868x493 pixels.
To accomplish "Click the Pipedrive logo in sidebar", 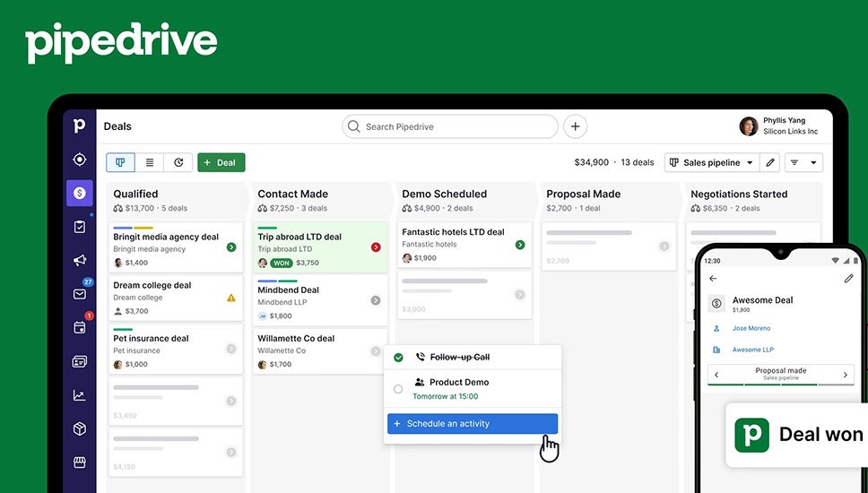I will 79,125.
